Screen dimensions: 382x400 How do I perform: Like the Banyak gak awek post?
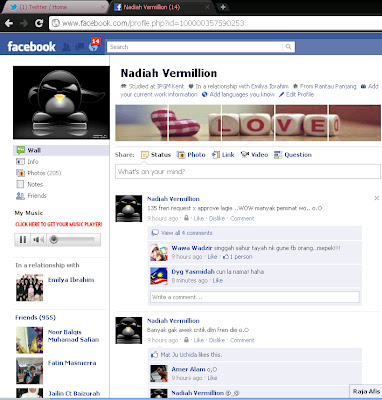click(x=199, y=340)
